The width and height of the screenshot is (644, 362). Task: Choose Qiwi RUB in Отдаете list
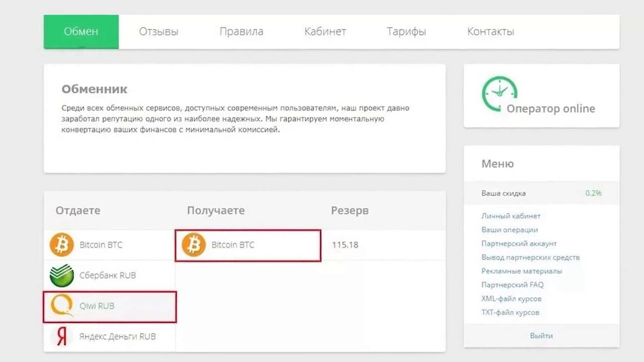(x=97, y=306)
